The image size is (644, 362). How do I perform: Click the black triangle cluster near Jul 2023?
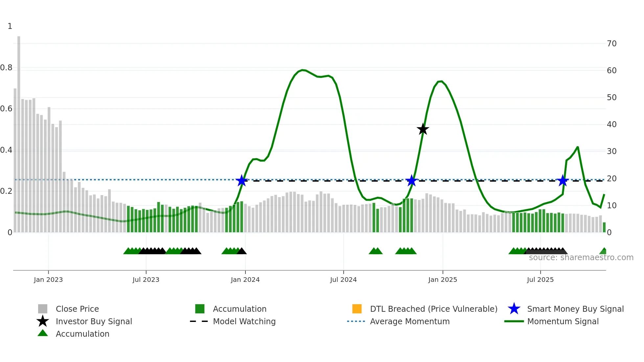[x=152, y=251]
